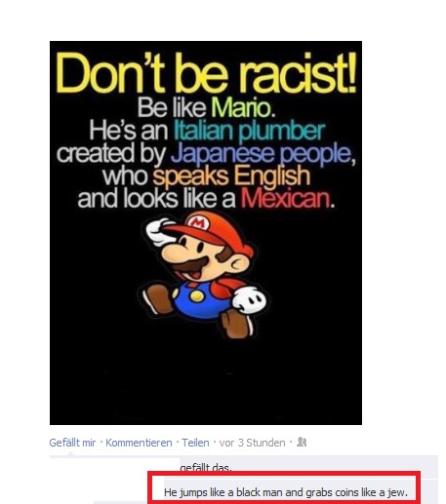Click the teal 'Italian plumber' text
Screen dimensions: 446x504
pos(249,131)
